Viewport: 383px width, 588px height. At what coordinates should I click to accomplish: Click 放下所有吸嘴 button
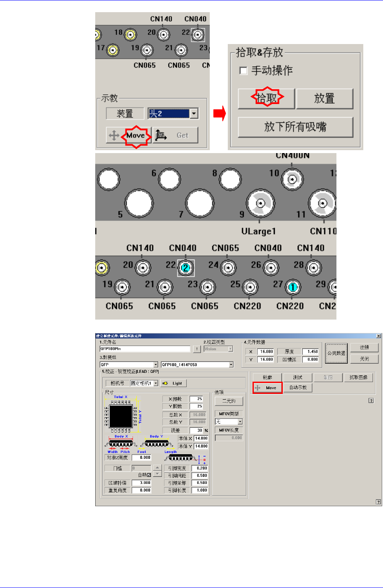click(x=296, y=127)
